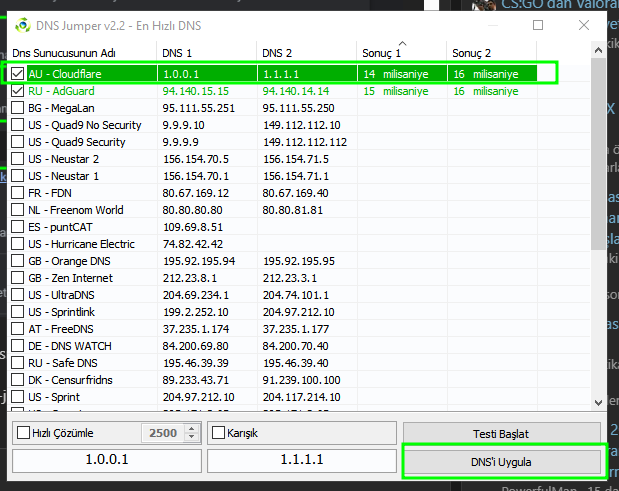
Task: Check the BG - MegaLan checkbox
Action: [x=17, y=108]
